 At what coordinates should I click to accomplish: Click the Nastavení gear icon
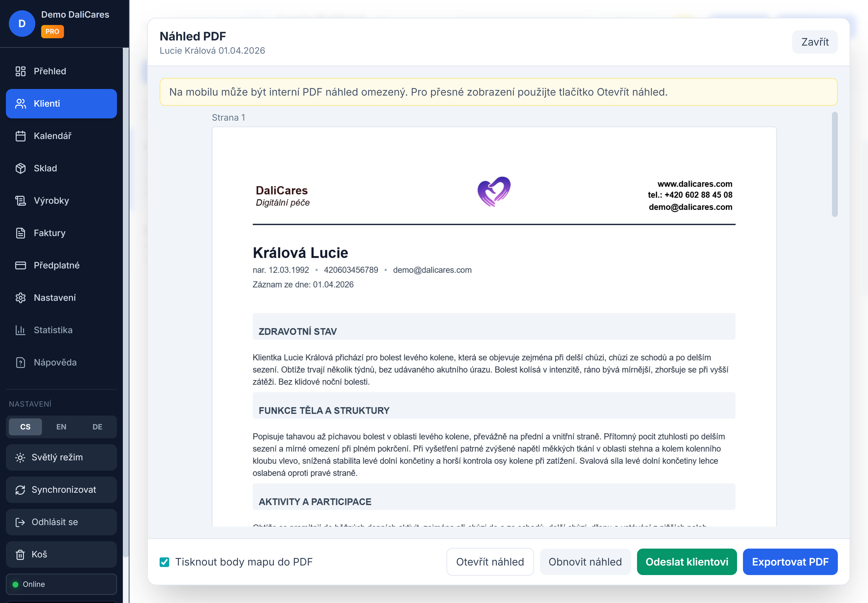[20, 298]
